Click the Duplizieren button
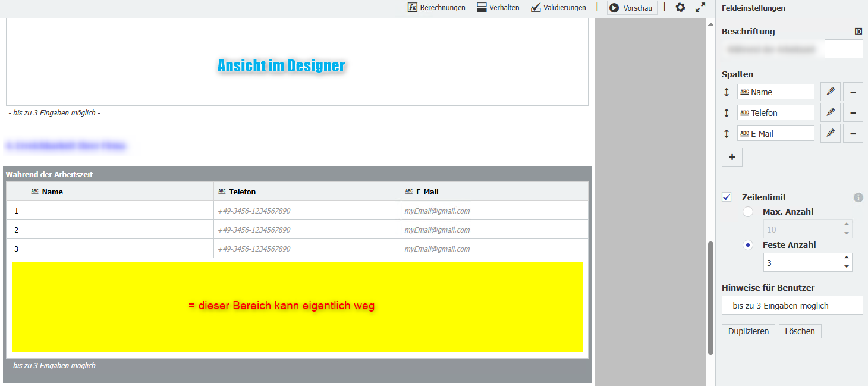 pyautogui.click(x=748, y=331)
